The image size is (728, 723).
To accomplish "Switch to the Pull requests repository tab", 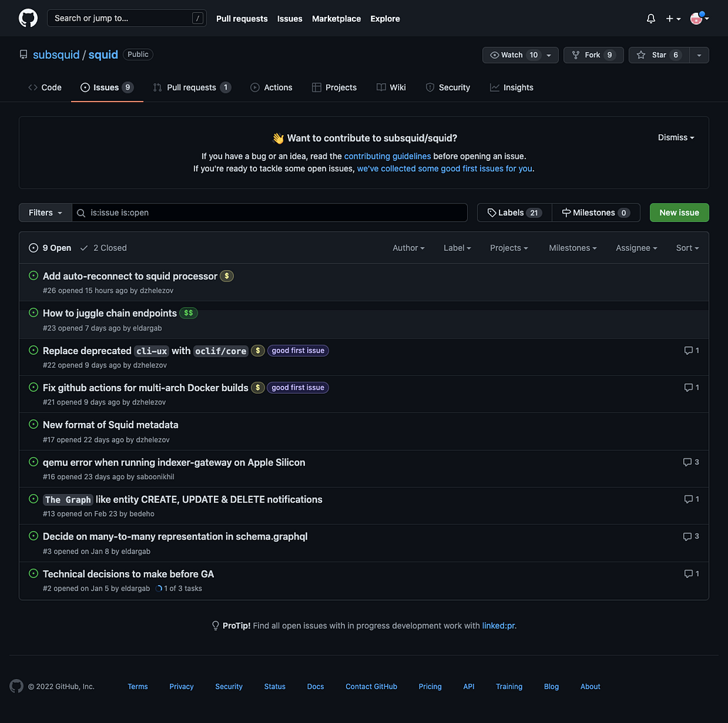I will (192, 87).
